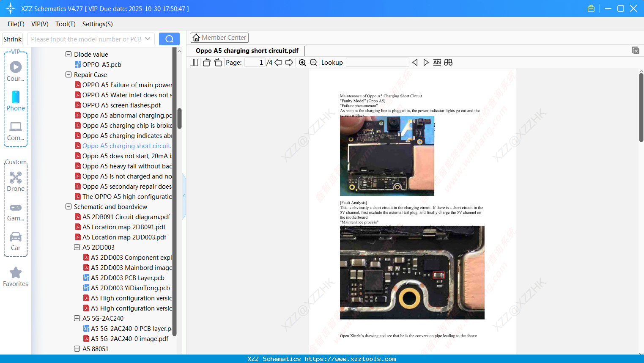Screen dimensions: 644x363
Task: Open Favorites from the sidebar
Action: point(16,277)
